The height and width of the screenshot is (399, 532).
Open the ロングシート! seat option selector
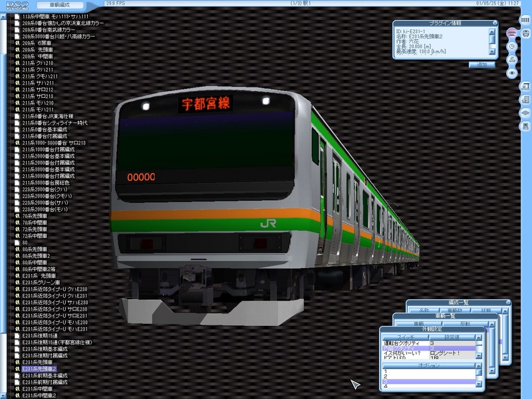click(444, 352)
